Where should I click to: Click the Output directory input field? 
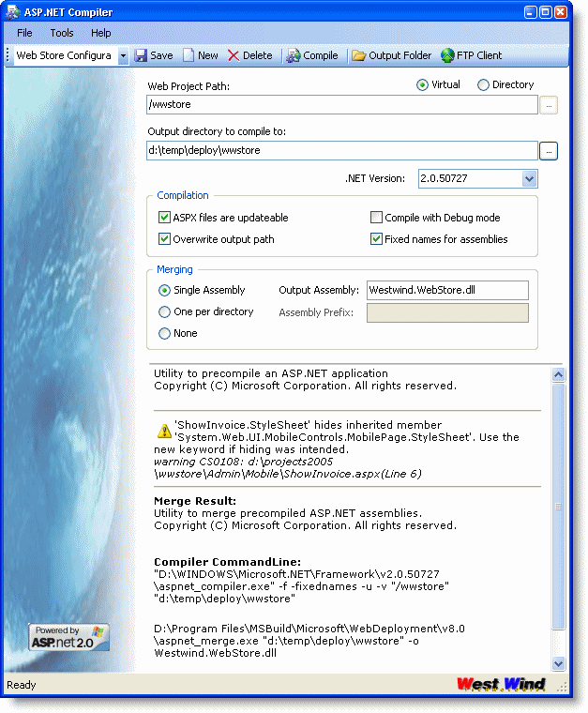[342, 150]
